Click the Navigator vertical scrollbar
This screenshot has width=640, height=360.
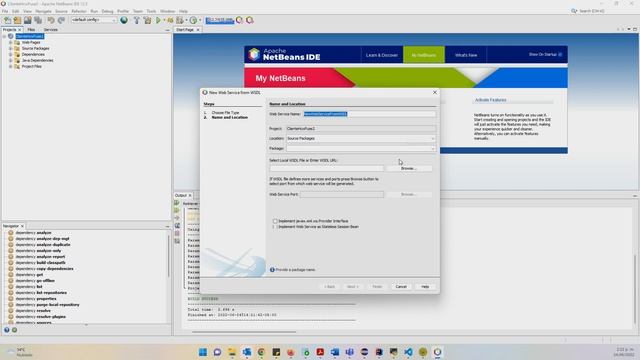pos(169,255)
